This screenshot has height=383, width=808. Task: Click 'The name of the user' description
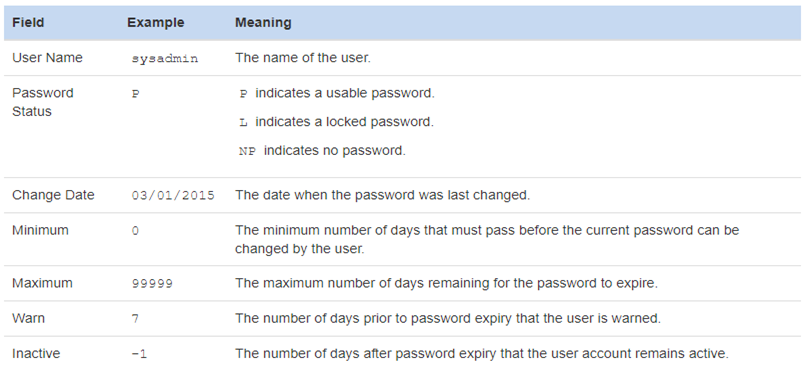303,58
